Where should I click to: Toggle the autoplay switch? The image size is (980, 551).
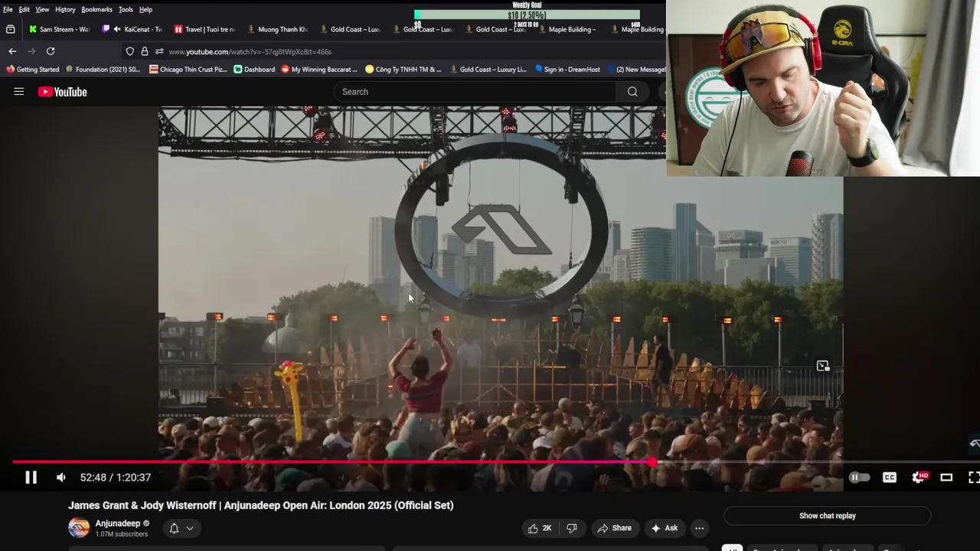click(859, 478)
